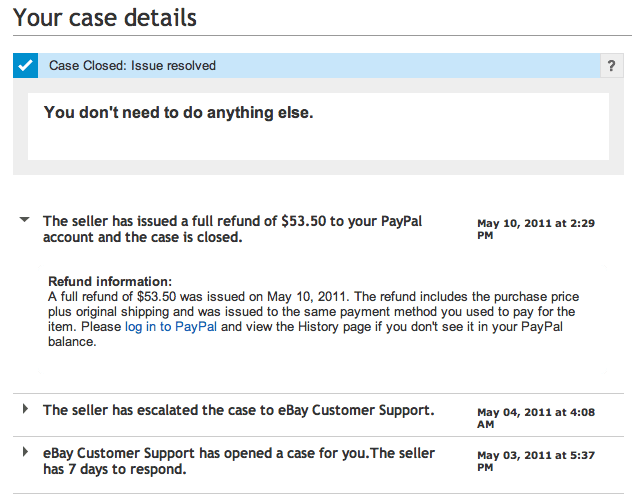Click the blue checkmark case-closed icon

click(26, 66)
